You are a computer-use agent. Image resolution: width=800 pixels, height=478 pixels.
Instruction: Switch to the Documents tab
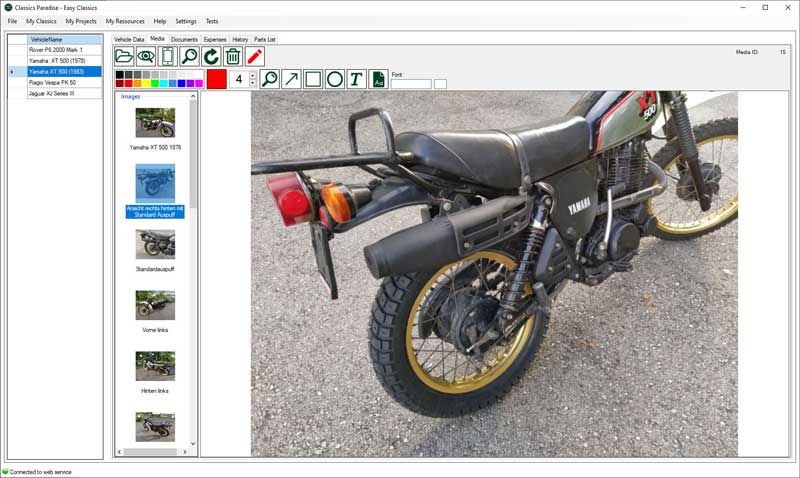click(x=184, y=39)
